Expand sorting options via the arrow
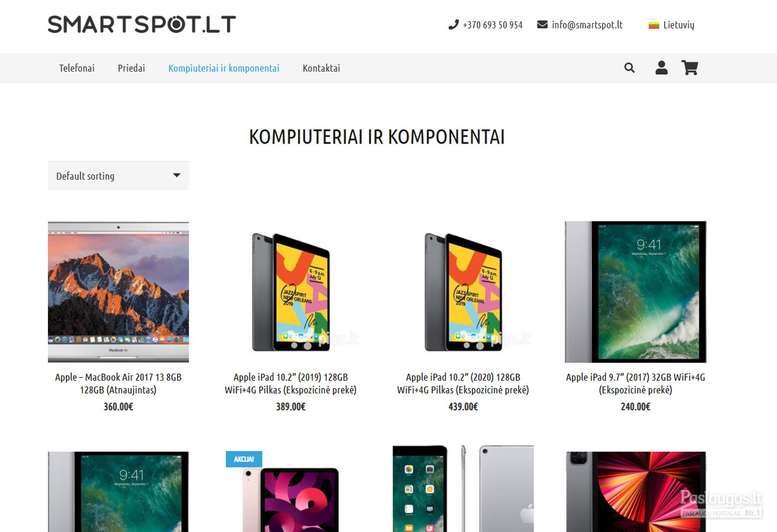This screenshot has height=532, width=777. pyautogui.click(x=176, y=176)
